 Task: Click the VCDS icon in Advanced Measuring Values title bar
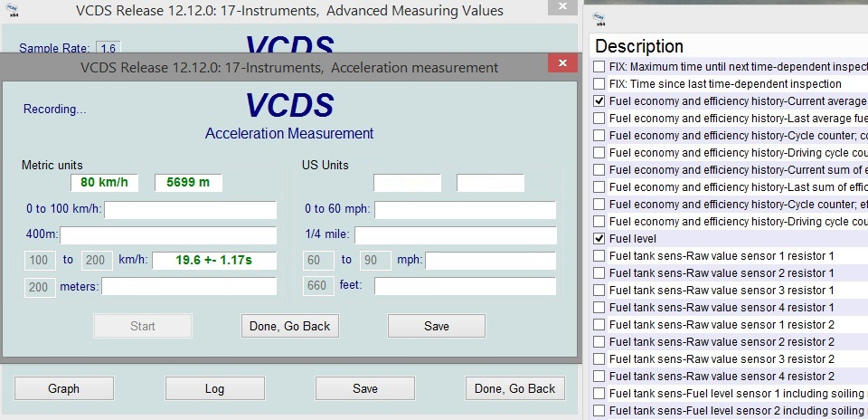(11, 9)
